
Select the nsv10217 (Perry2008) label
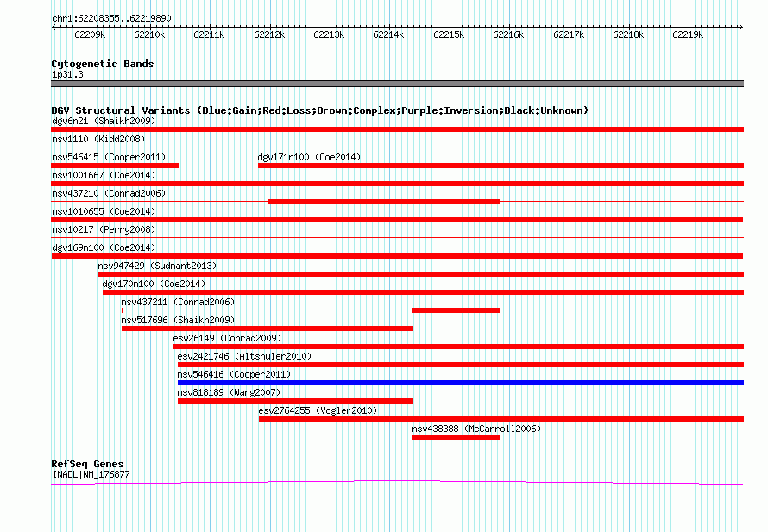tap(104, 229)
